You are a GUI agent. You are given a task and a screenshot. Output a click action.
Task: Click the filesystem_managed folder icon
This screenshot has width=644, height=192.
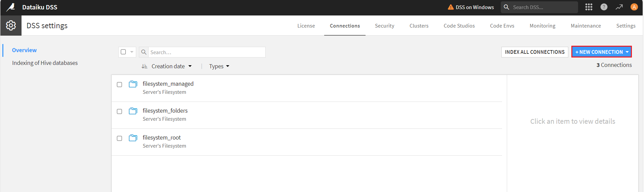coord(133,84)
